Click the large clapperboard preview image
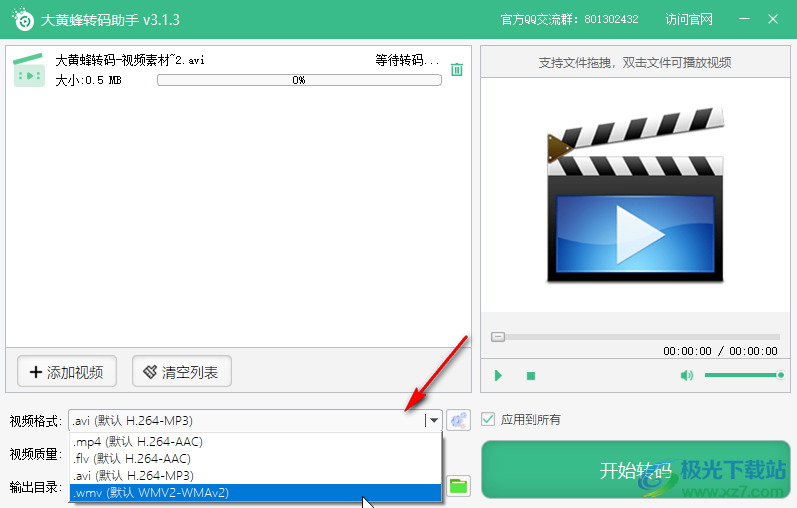 [x=635, y=195]
